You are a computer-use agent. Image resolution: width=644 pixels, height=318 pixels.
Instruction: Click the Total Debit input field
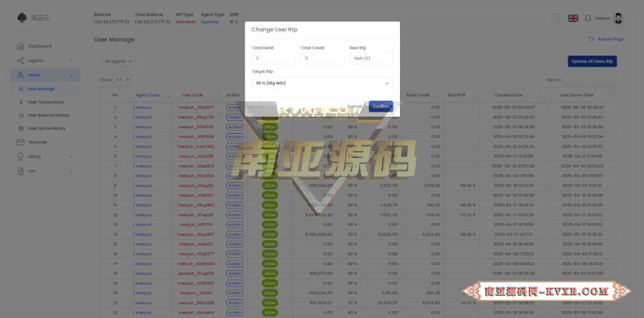[x=274, y=58]
